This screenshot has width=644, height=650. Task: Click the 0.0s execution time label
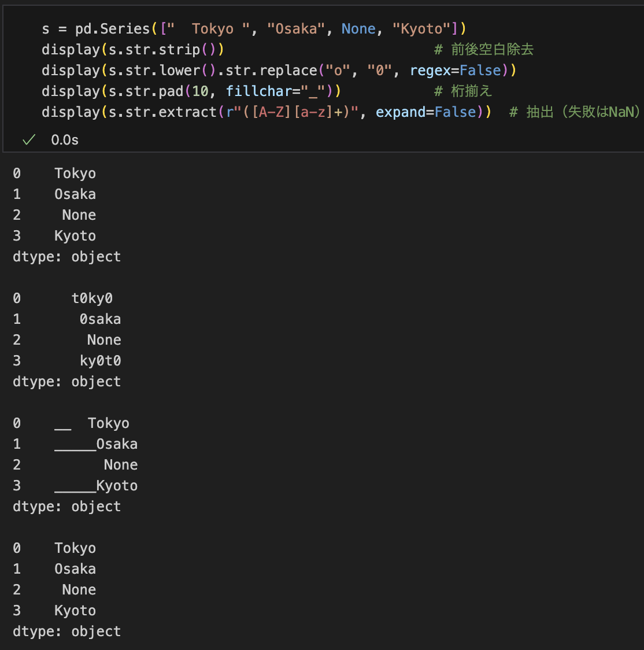click(65, 140)
